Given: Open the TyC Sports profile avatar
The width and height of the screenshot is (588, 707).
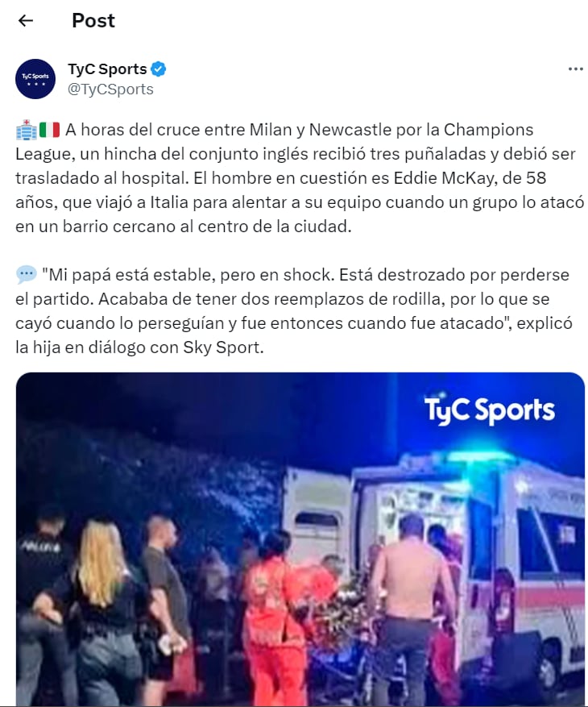Looking at the screenshot, I should click(x=35, y=79).
